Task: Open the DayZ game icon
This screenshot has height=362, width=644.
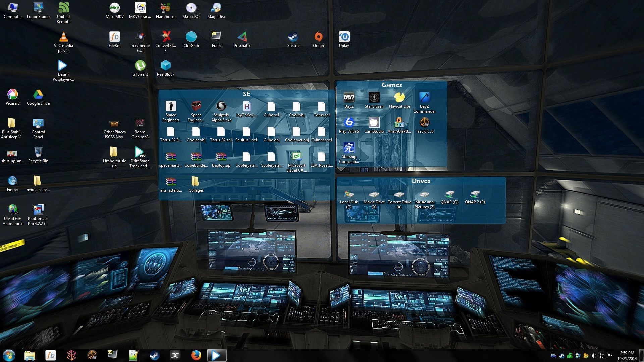Action: 349,98
